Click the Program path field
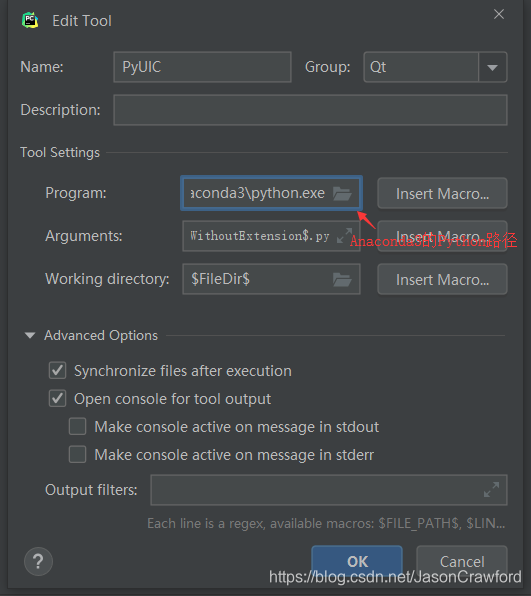531x596 pixels. click(271, 193)
